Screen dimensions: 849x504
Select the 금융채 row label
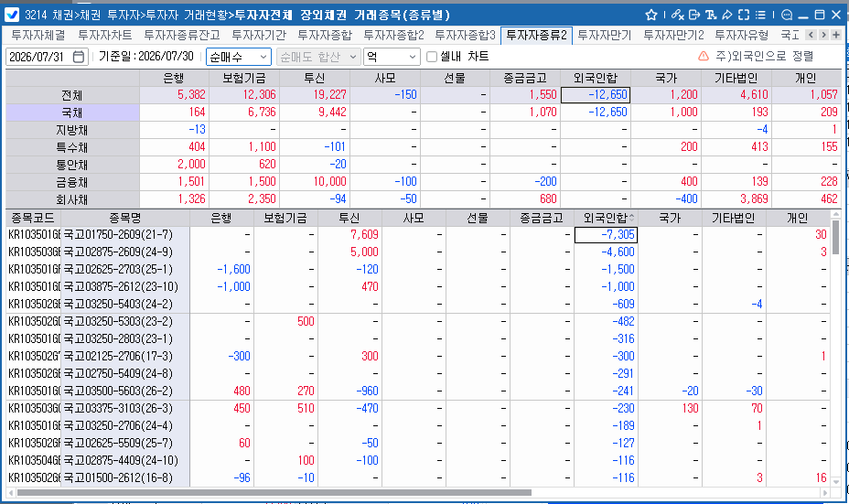pyautogui.click(x=72, y=182)
